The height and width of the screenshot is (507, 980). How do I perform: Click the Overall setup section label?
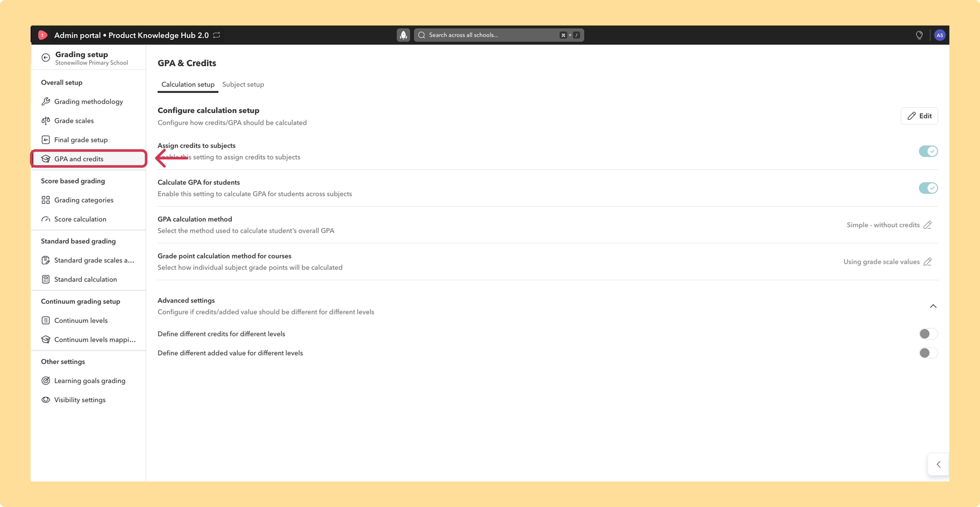62,83
